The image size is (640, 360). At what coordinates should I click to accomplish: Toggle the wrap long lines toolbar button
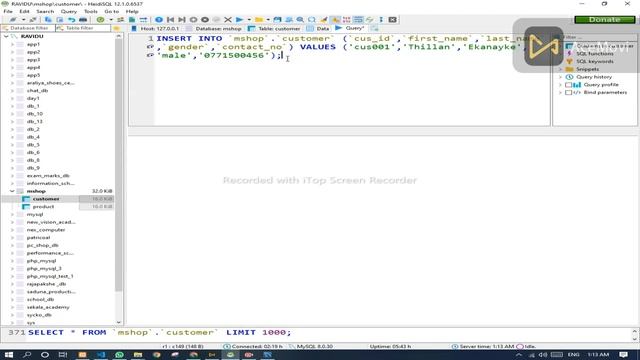pos(358,20)
